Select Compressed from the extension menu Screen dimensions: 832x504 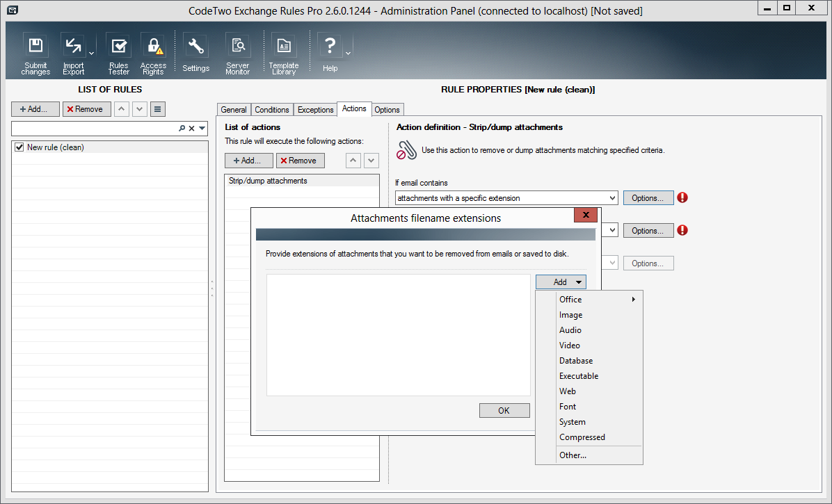[x=582, y=437]
